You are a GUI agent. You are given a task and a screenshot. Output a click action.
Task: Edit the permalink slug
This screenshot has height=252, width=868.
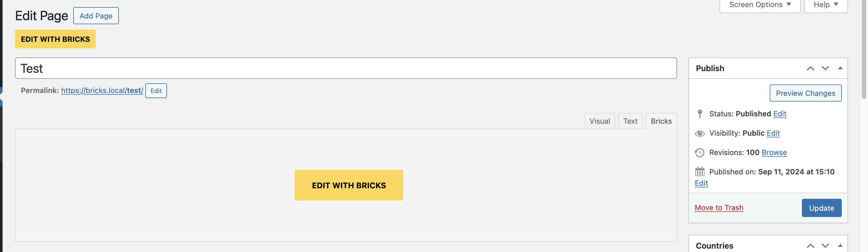tap(156, 91)
